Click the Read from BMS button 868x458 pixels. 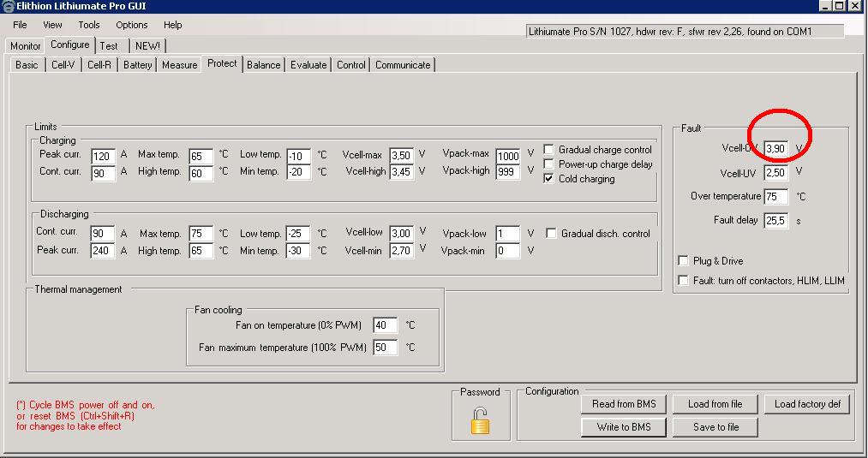tap(624, 404)
